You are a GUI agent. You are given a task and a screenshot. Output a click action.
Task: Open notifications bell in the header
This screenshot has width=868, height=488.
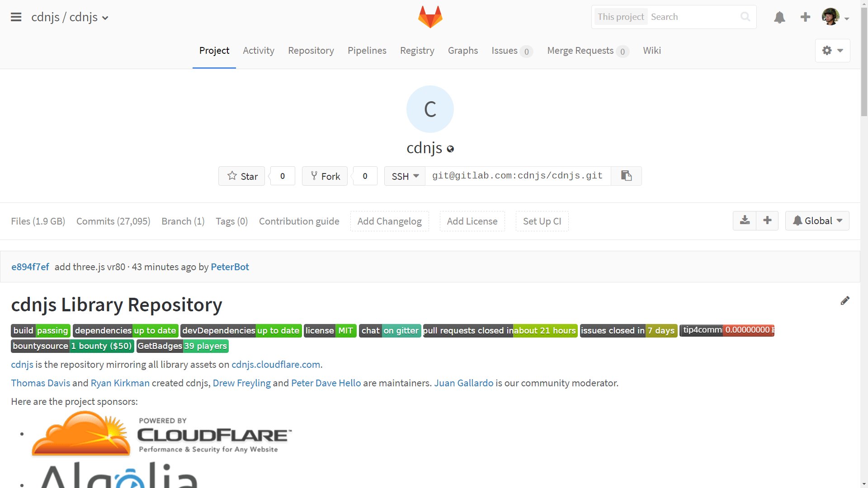pos(779,17)
